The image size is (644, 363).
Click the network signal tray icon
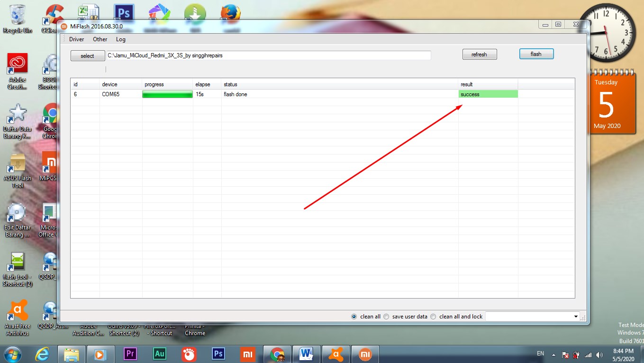tap(588, 354)
